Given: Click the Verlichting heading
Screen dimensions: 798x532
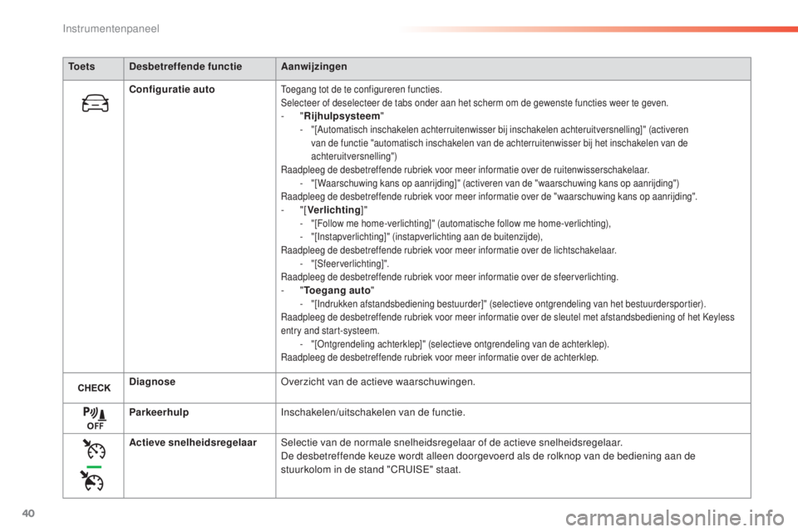Looking at the screenshot, I should point(333,209).
